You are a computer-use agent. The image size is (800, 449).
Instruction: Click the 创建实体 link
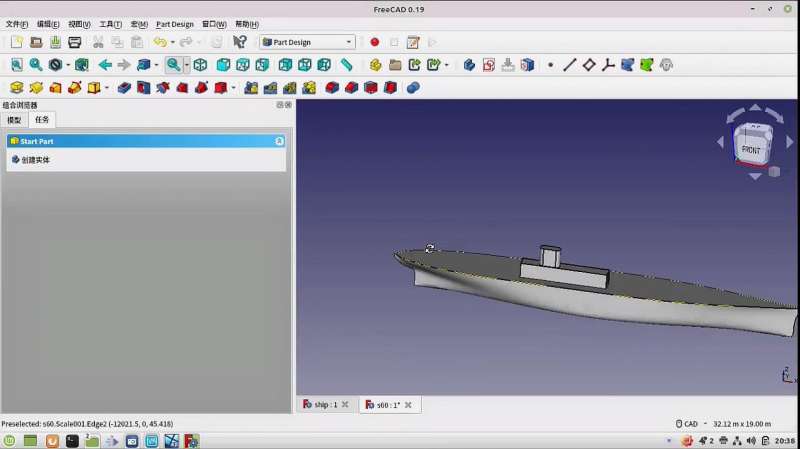coord(35,160)
